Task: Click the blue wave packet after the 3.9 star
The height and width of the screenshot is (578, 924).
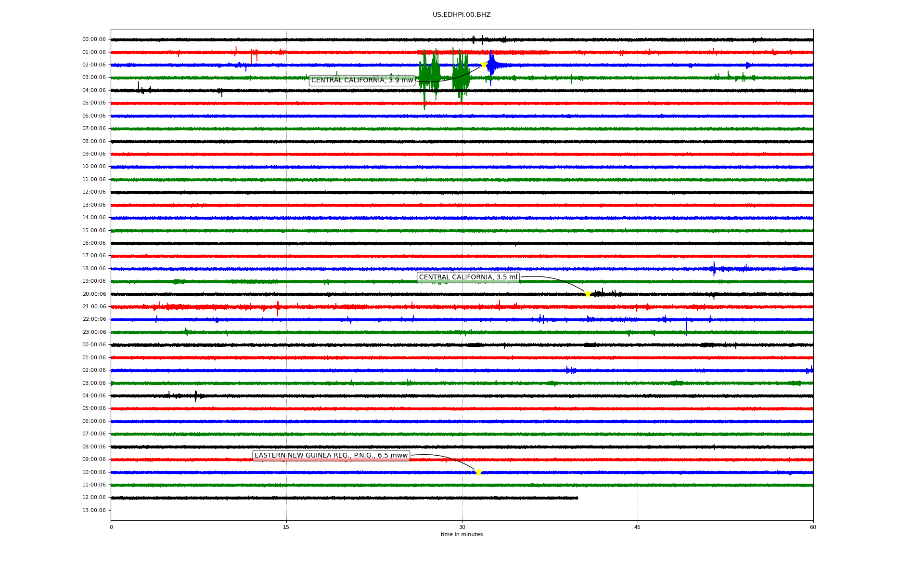Action: [x=493, y=65]
